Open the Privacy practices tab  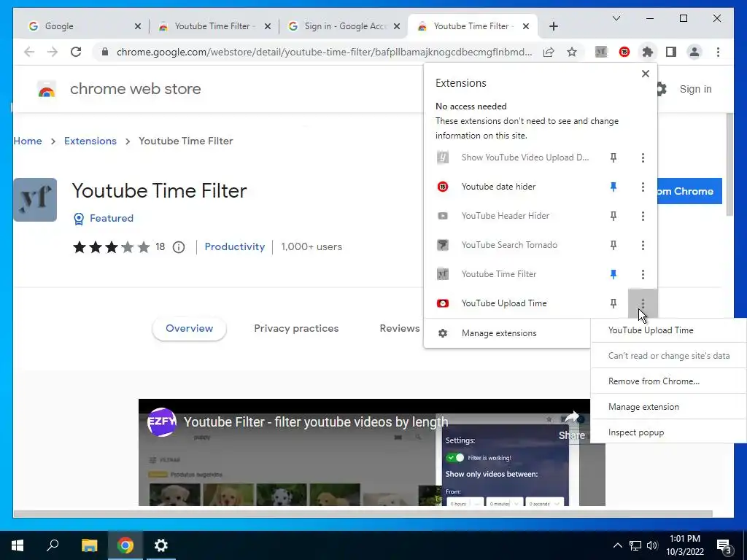(x=296, y=329)
